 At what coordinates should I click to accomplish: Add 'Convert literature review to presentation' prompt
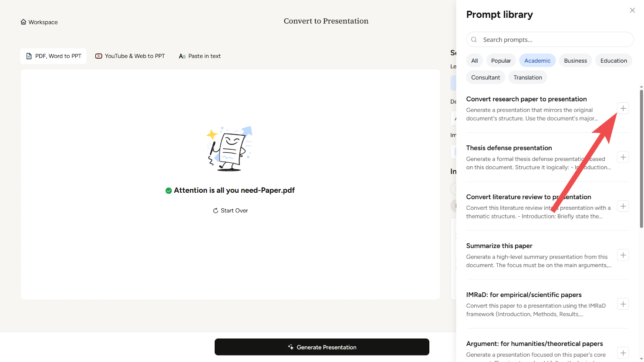(x=623, y=206)
